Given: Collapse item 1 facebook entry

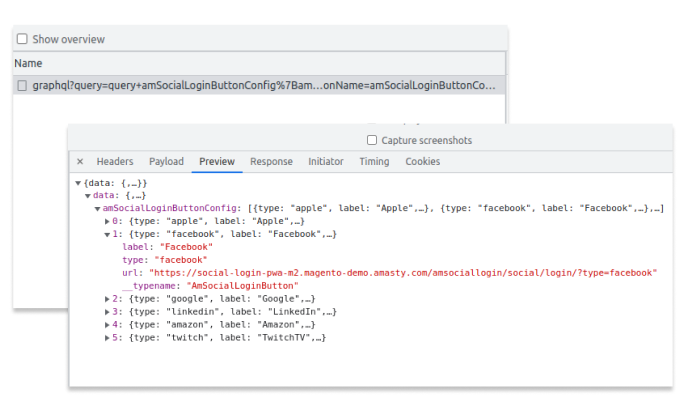Looking at the screenshot, I should click(107, 234).
